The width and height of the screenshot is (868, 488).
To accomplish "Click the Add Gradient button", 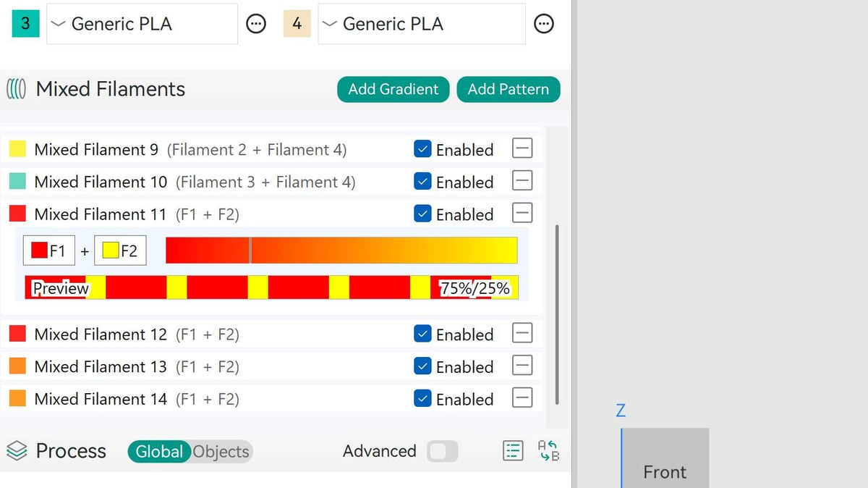I will 393,89.
